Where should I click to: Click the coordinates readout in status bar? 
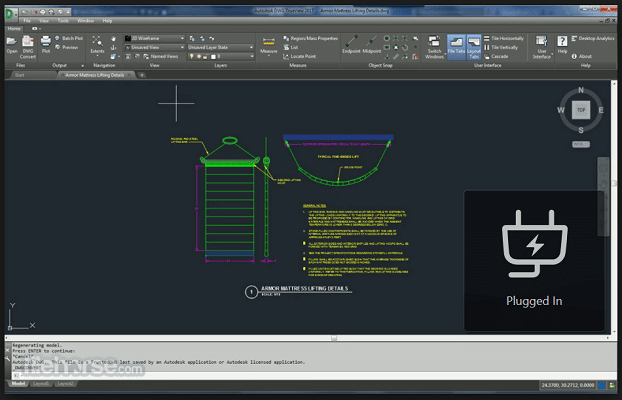tap(567, 385)
